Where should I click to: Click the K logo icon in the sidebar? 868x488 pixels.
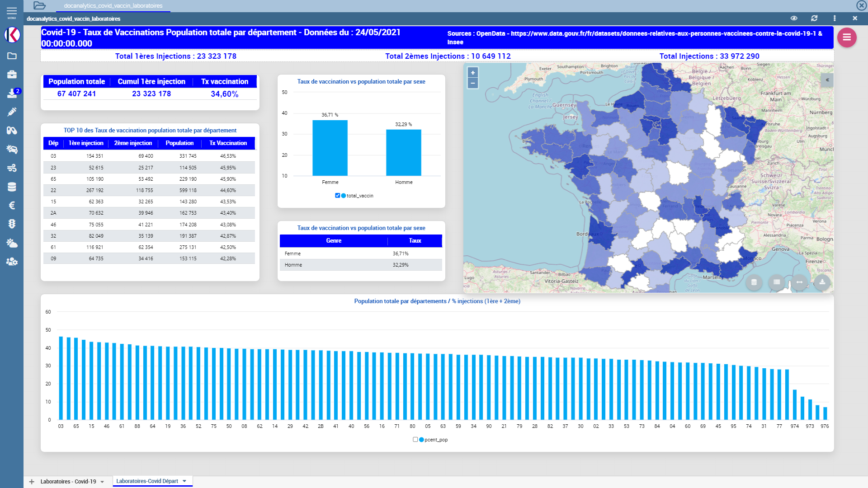click(12, 35)
